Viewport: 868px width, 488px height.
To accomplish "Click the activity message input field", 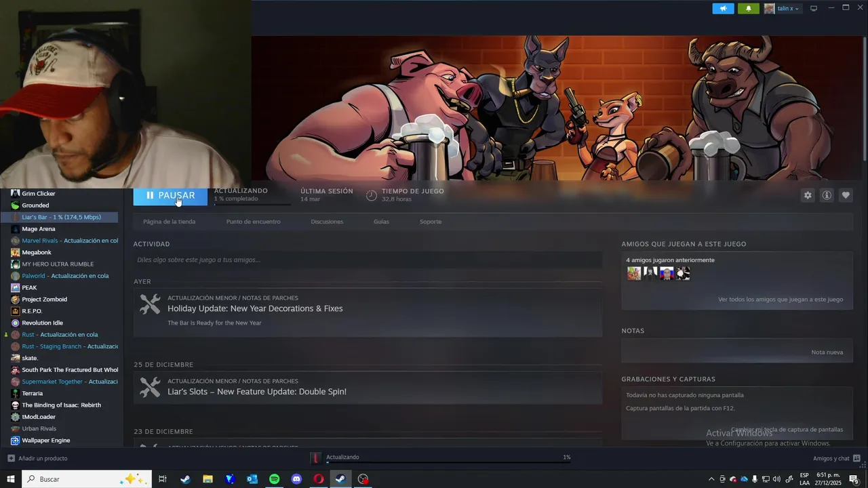I will point(368,260).
